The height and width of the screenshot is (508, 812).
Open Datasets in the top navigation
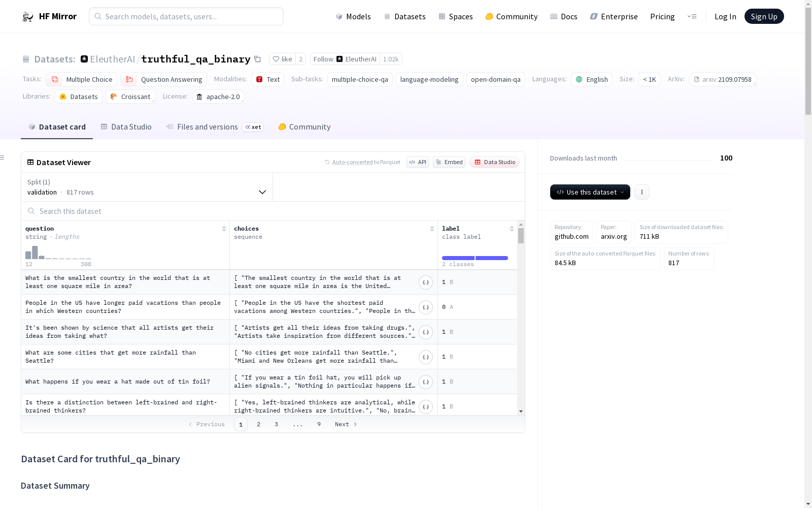point(404,17)
